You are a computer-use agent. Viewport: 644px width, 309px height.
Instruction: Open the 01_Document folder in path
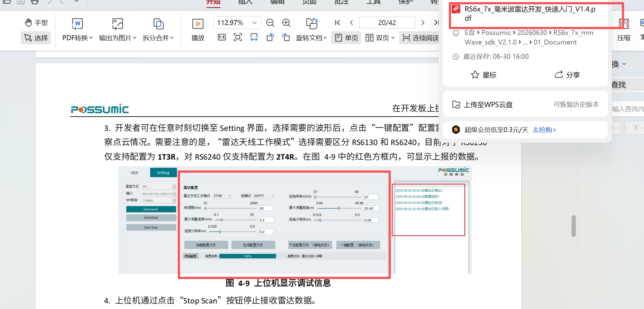tap(555, 42)
